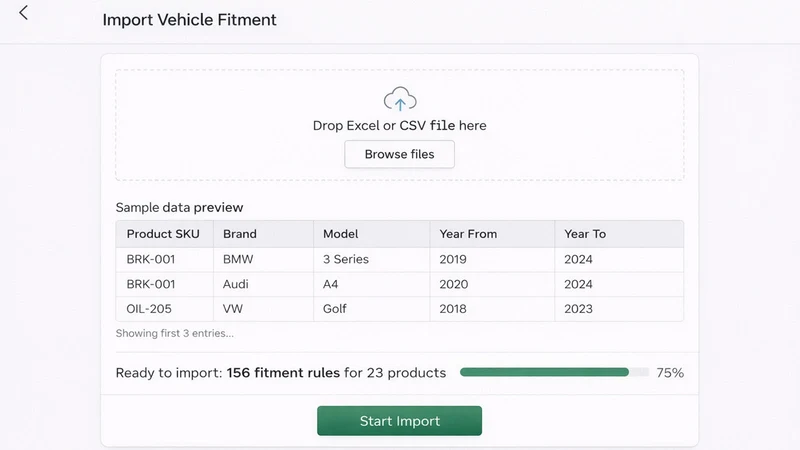Select the Brand column header
Viewport: 800px width, 450px height.
pyautogui.click(x=263, y=234)
